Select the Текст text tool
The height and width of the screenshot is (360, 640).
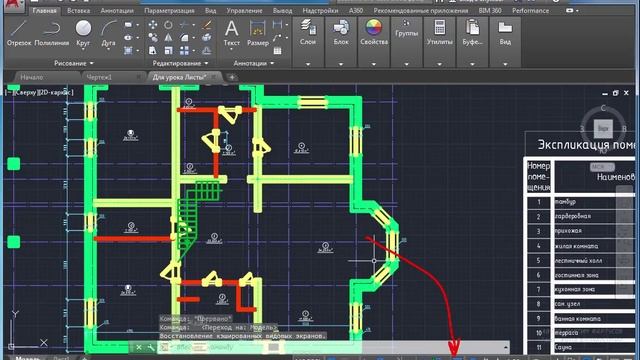click(x=231, y=33)
